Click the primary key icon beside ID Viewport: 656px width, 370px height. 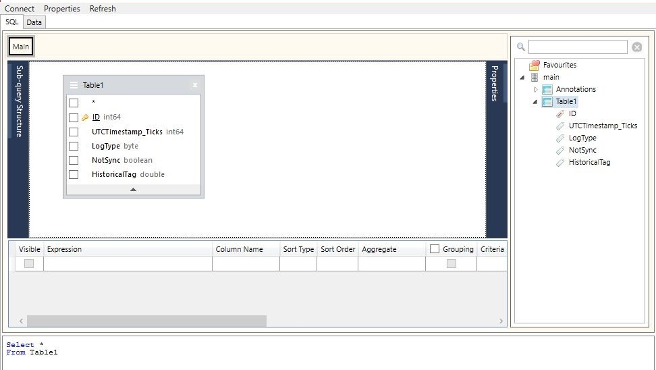85,118
